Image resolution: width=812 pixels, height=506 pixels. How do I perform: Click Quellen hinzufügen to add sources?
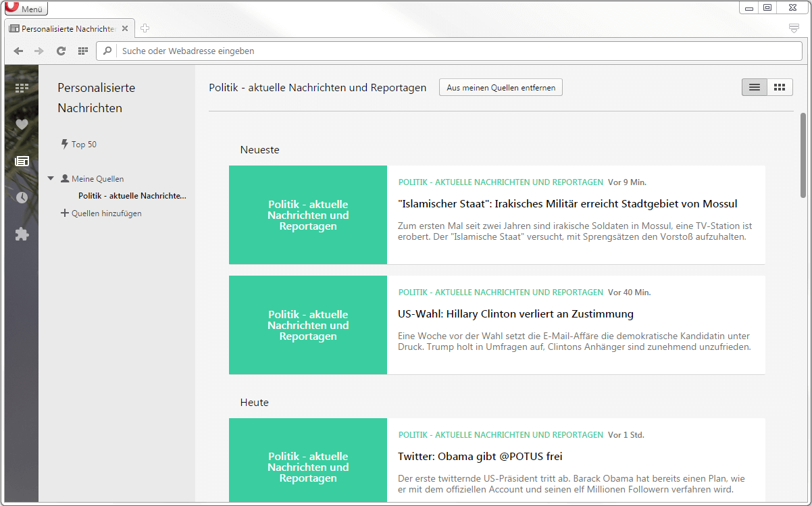point(106,213)
